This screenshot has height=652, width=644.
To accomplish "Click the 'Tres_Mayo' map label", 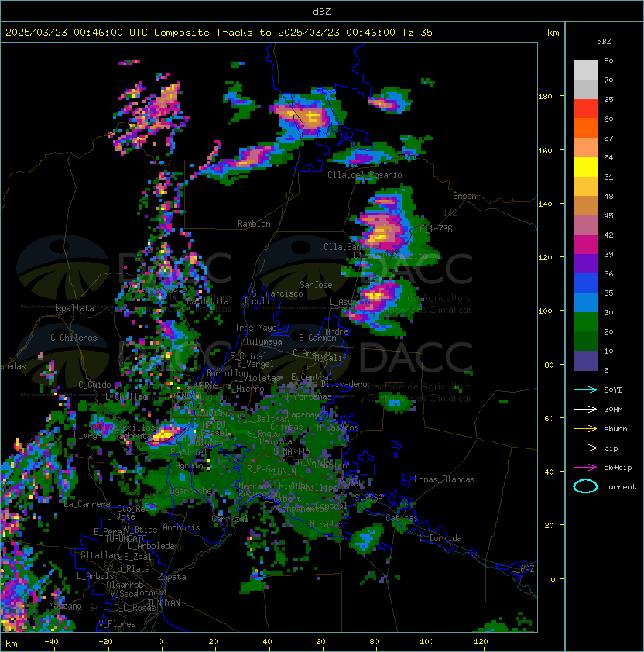I will 255,328.
